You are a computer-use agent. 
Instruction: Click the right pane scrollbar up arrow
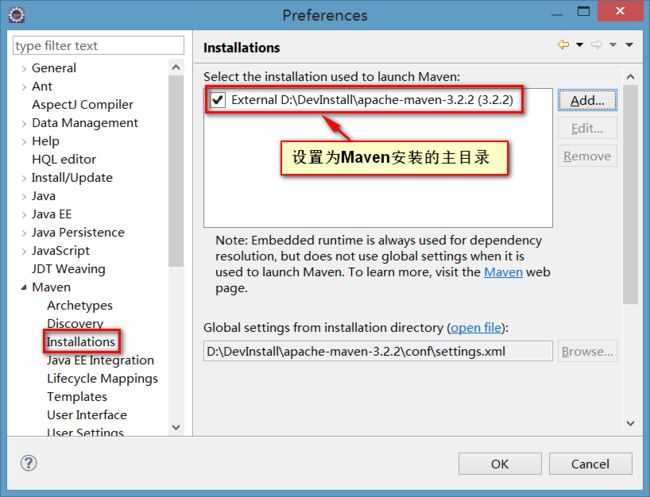[x=631, y=77]
